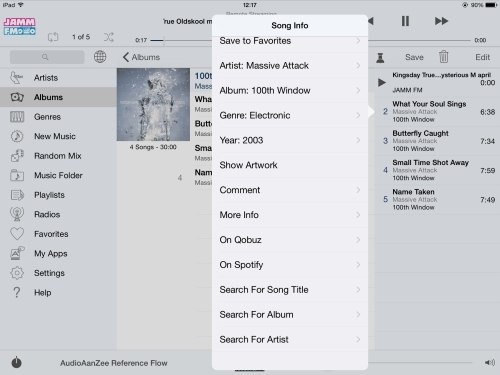The height and width of the screenshot is (375, 500).
Task: Click the 1 of 5 track counter
Action: [81, 37]
